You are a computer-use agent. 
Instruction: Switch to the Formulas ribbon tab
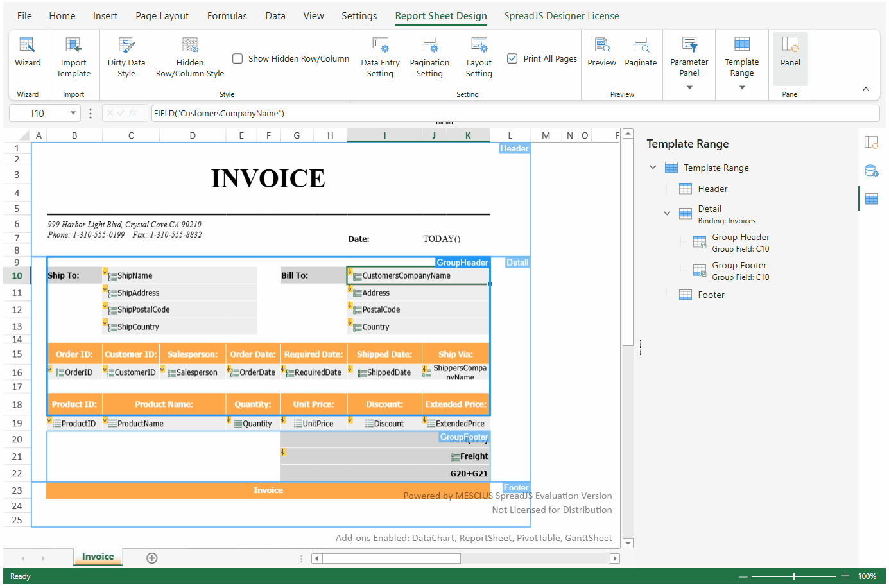[227, 16]
